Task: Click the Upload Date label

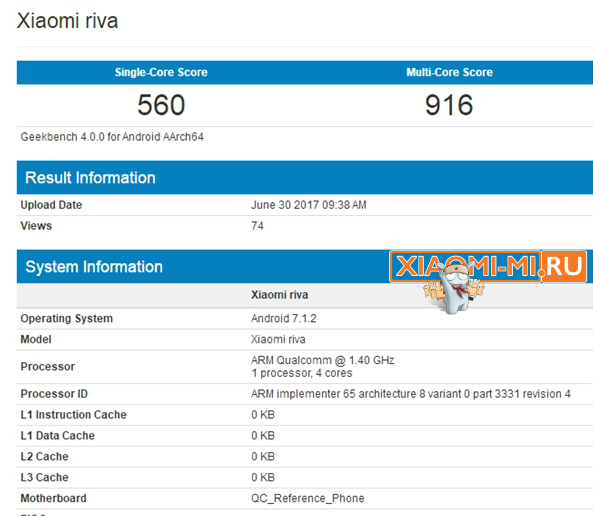Action: pos(51,205)
